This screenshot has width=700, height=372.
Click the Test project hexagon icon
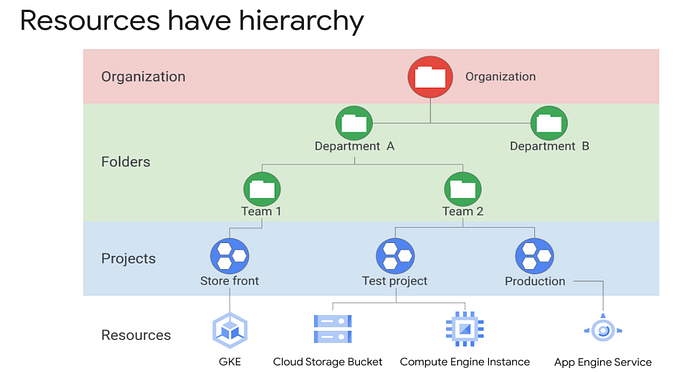tap(396, 256)
